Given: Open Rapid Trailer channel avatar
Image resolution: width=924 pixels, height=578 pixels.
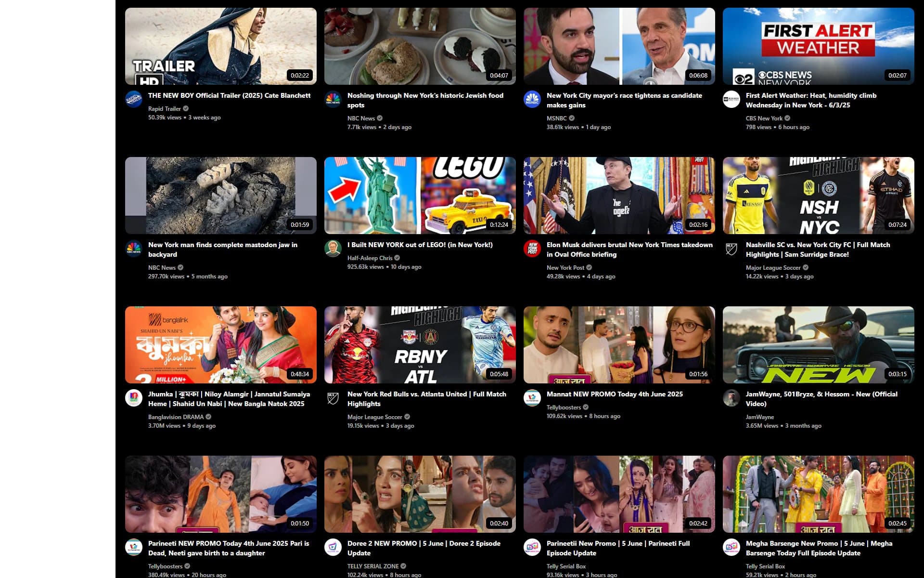Looking at the screenshot, I should pyautogui.click(x=134, y=99).
